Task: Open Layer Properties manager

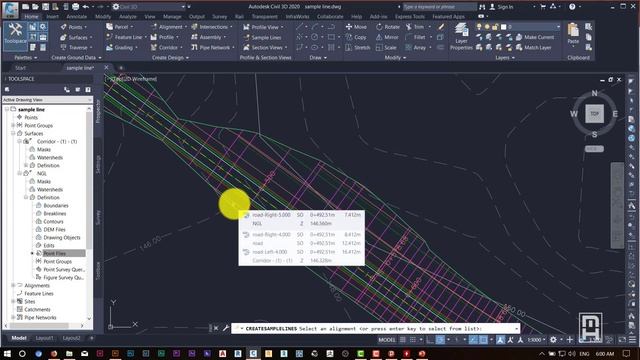Action: 461,36
